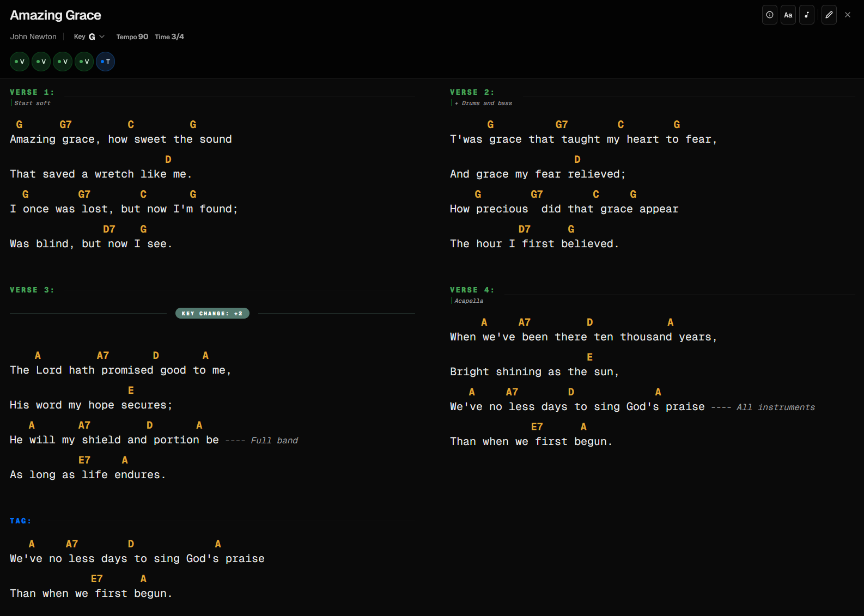This screenshot has width=864, height=616.
Task: Click lyric 'He will my shield and portion be'
Action: pyautogui.click(x=114, y=440)
